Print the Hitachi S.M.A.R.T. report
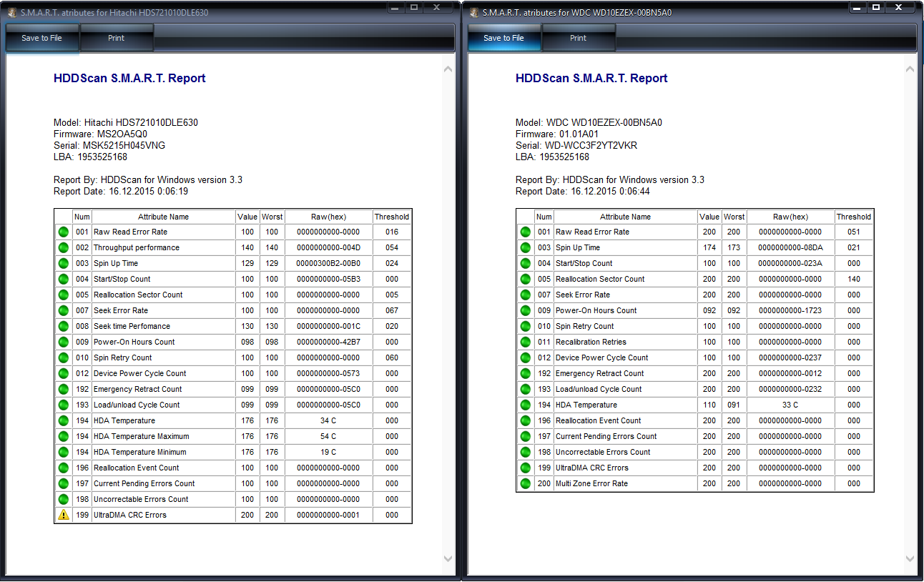This screenshot has height=582, width=924. click(117, 38)
